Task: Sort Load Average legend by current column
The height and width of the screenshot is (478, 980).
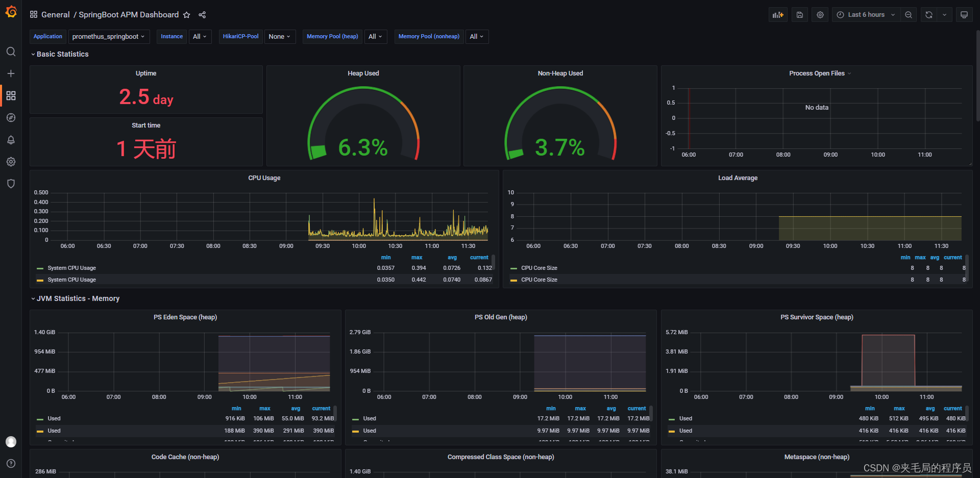Action: point(953,258)
